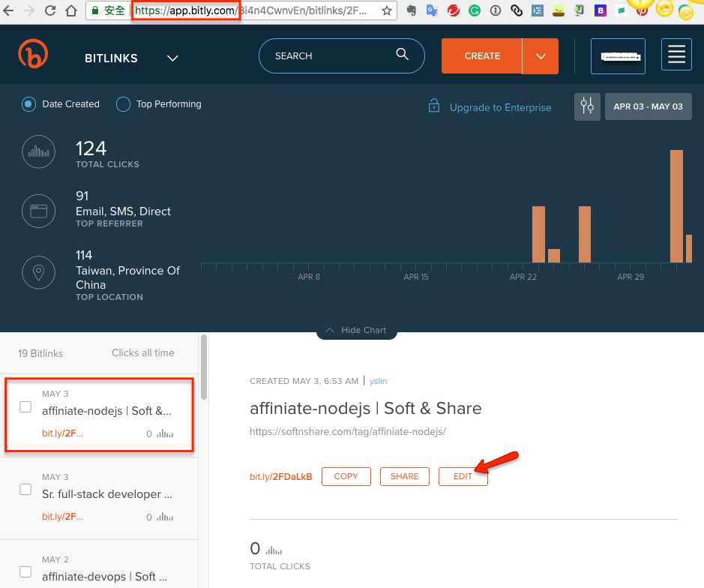Click the Clicks all time sort option

[142, 352]
